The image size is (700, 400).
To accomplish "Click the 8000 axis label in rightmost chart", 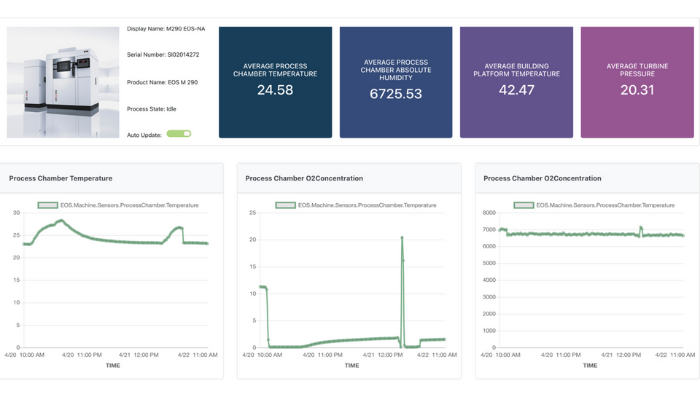I will point(489,212).
